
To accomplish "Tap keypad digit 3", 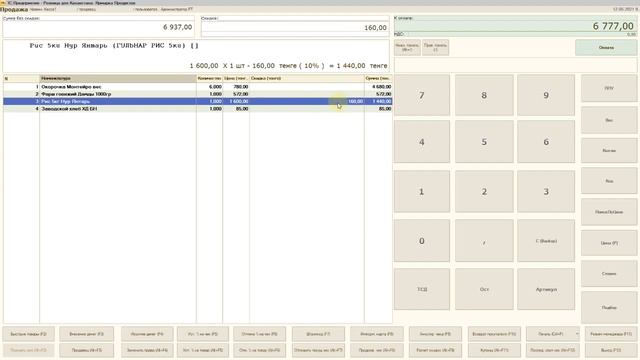I will pos(546,191).
